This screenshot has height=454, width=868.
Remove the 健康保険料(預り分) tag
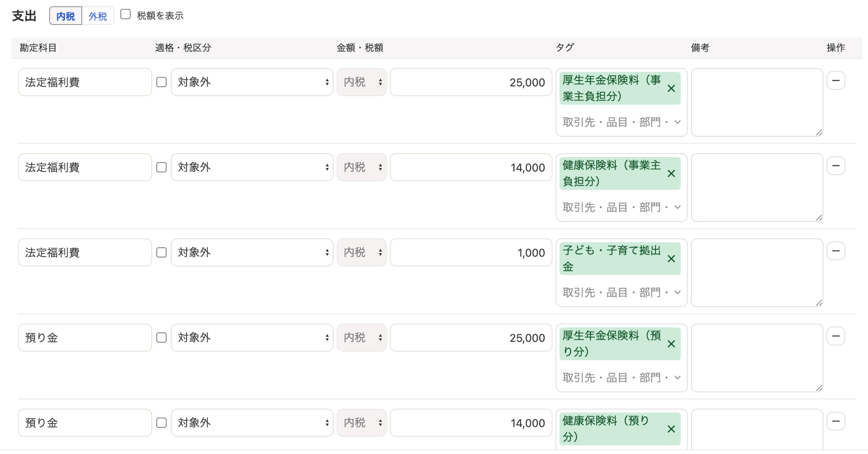point(671,429)
